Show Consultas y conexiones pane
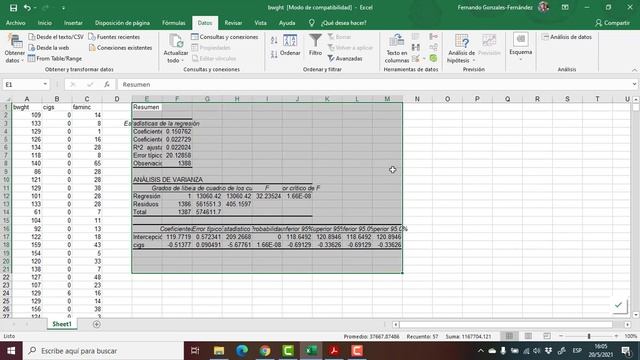Viewport: 640px width, 360px height. (x=224, y=37)
